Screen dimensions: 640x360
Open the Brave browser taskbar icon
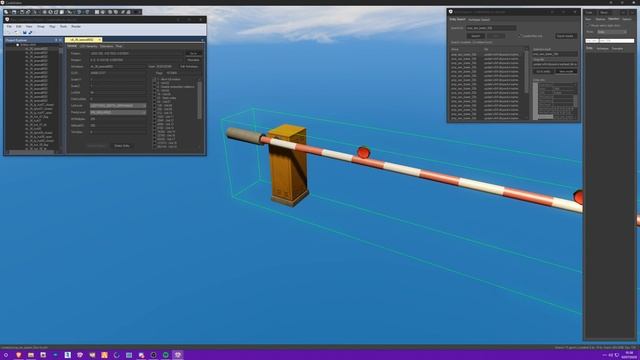(x=18, y=355)
